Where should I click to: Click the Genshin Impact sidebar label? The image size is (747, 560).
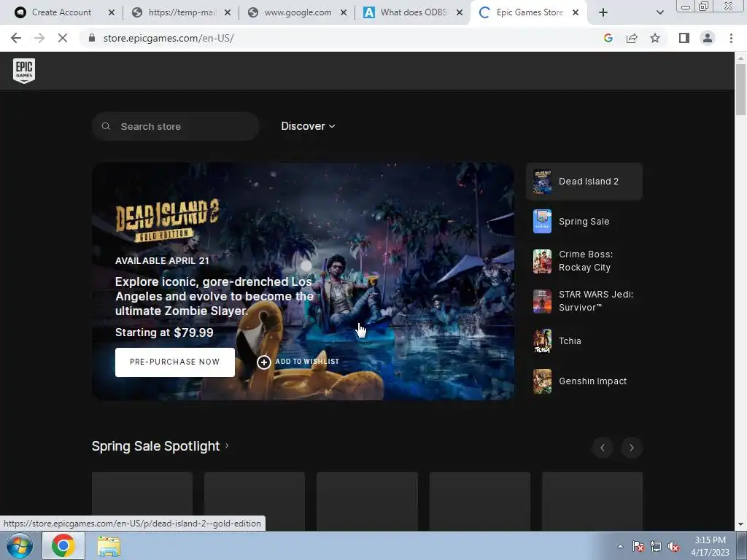[592, 381]
